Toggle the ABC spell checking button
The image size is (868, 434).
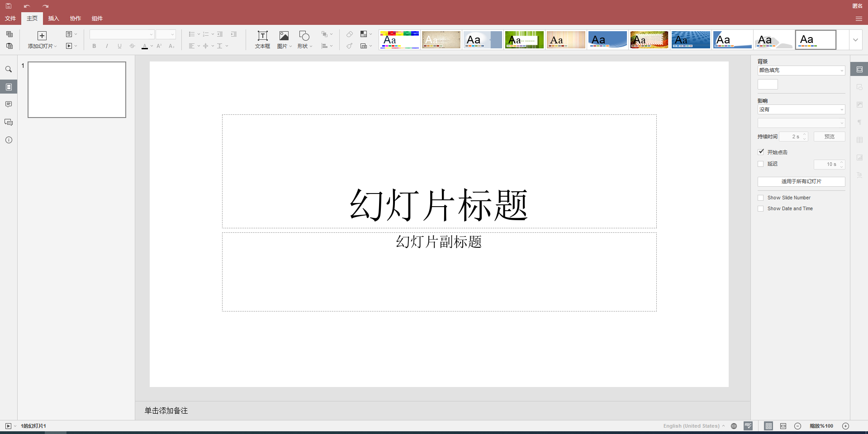(x=748, y=426)
